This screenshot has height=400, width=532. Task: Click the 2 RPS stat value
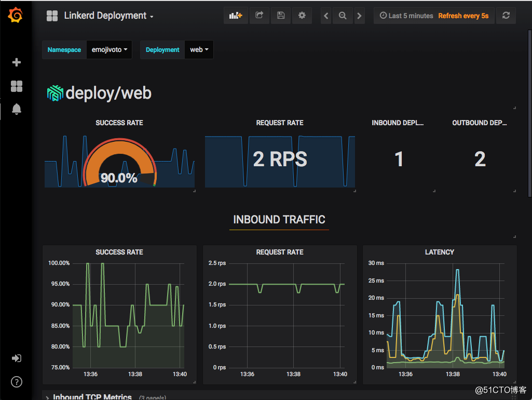pos(280,159)
